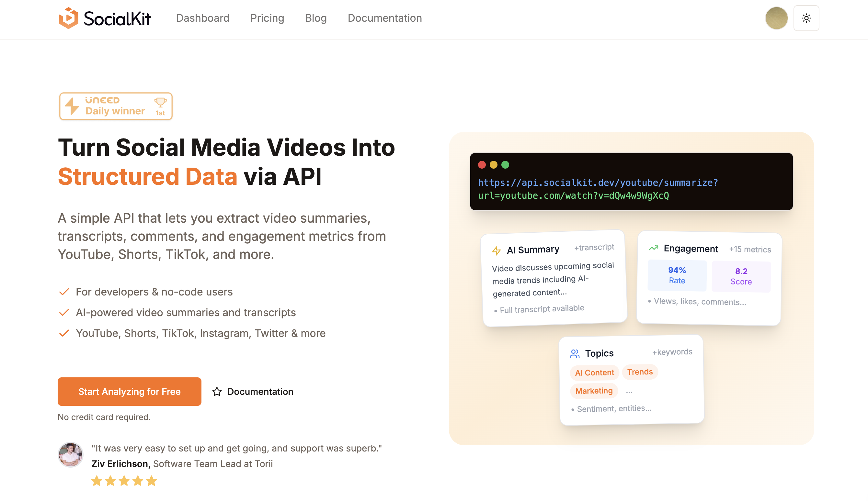Switch to the Blog section
868x501 pixels.
pos(316,18)
